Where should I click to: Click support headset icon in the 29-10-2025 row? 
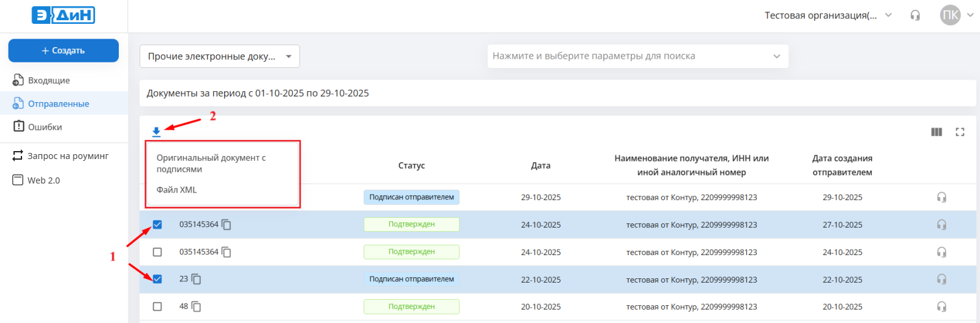[941, 197]
